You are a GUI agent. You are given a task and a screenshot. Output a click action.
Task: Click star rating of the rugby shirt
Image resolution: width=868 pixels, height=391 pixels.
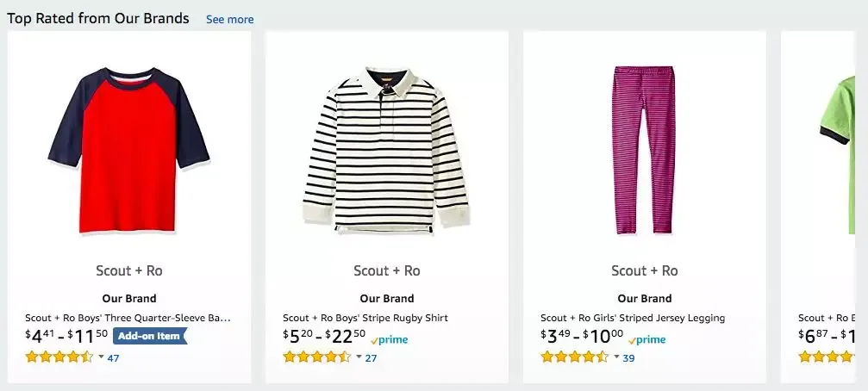tap(316, 357)
